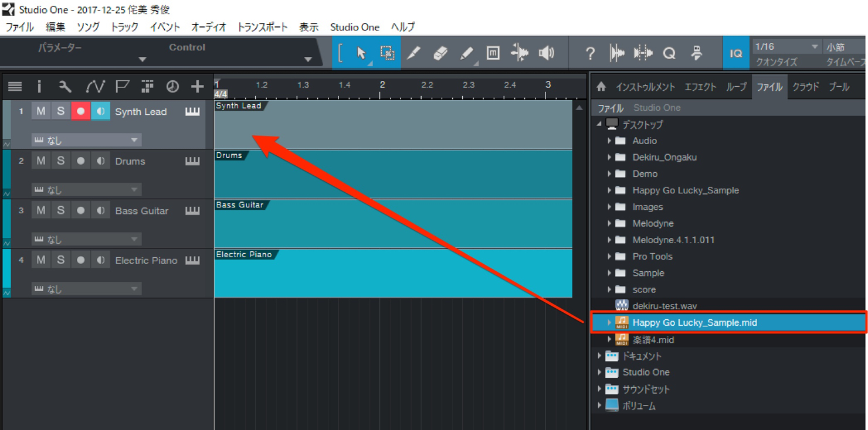Open Bass Guitar instrument dropdown
The height and width of the screenshot is (430, 868).
tap(86, 239)
